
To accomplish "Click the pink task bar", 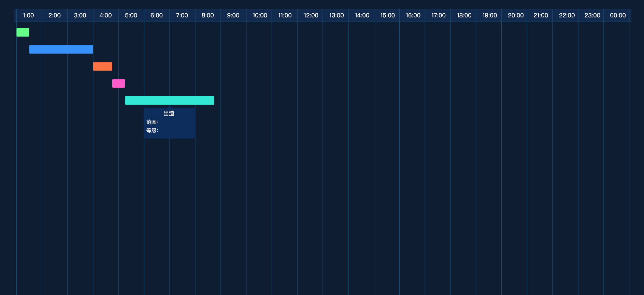I will 118,84.
